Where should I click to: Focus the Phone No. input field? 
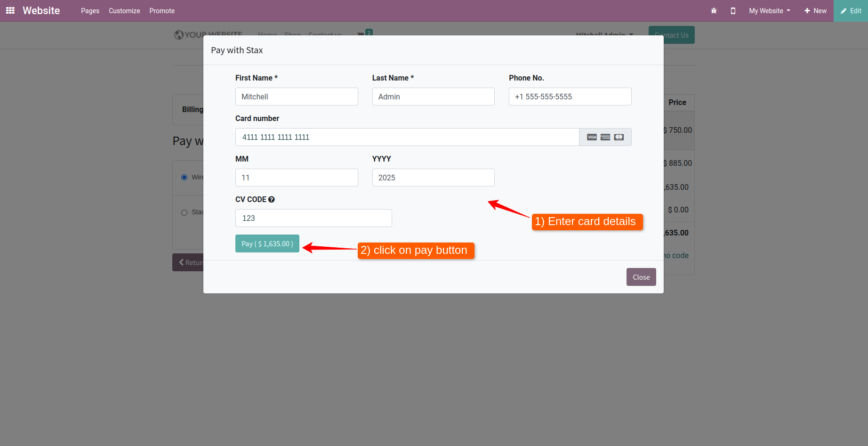click(x=570, y=97)
